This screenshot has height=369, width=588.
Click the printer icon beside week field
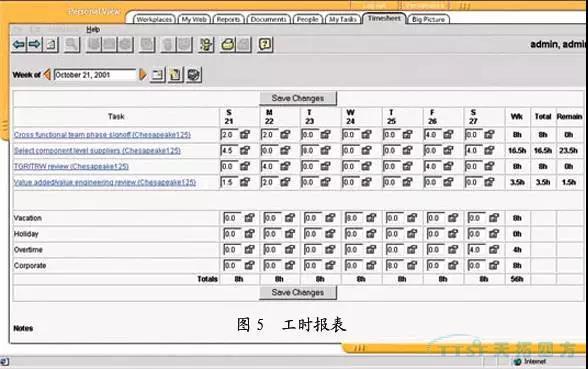pos(194,75)
